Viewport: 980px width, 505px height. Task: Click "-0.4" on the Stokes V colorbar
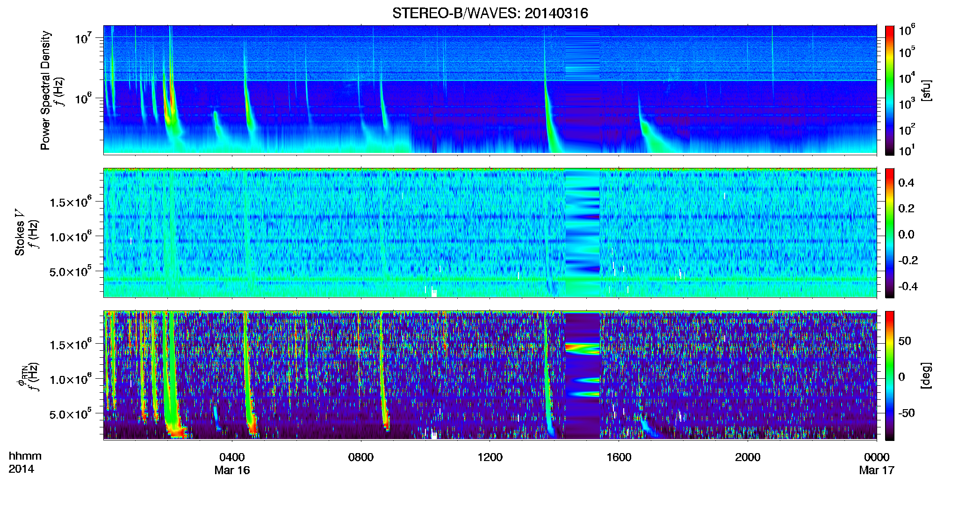click(x=908, y=287)
